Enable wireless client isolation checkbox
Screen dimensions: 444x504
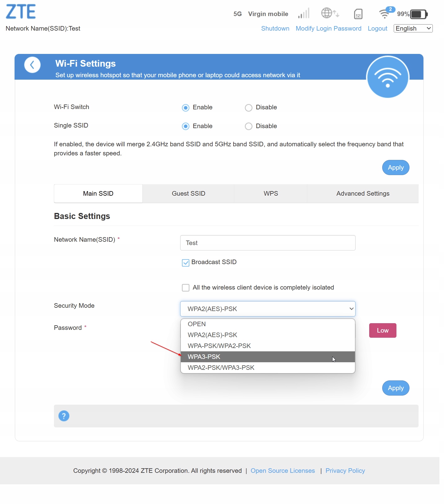(186, 288)
